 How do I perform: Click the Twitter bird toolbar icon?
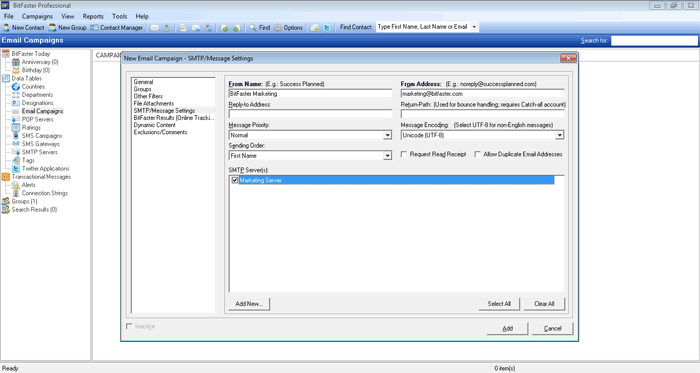(x=327, y=28)
